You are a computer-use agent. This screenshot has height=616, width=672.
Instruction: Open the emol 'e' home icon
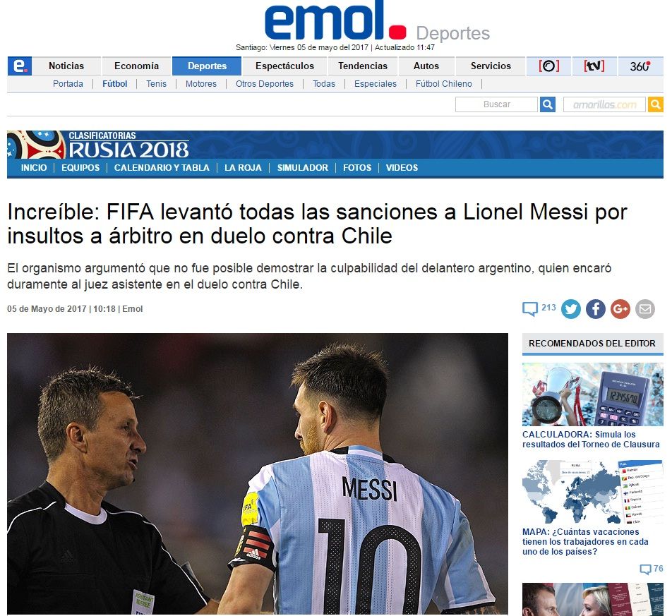pos(19,66)
